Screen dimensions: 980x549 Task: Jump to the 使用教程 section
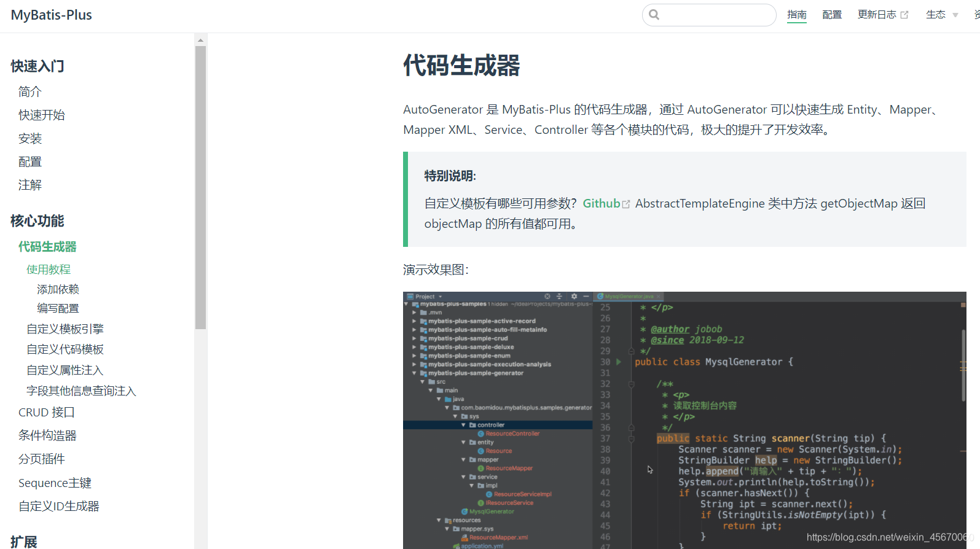pos(49,270)
